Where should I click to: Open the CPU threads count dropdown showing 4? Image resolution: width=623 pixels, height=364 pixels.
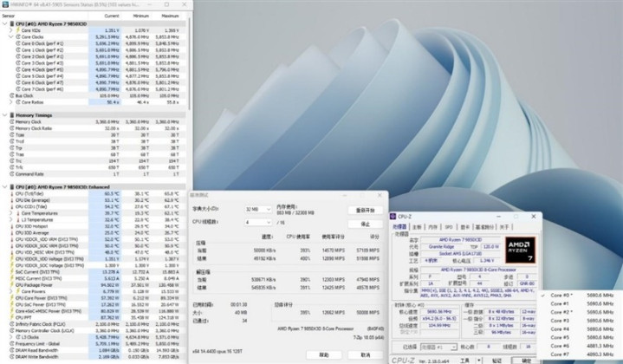[x=258, y=222]
